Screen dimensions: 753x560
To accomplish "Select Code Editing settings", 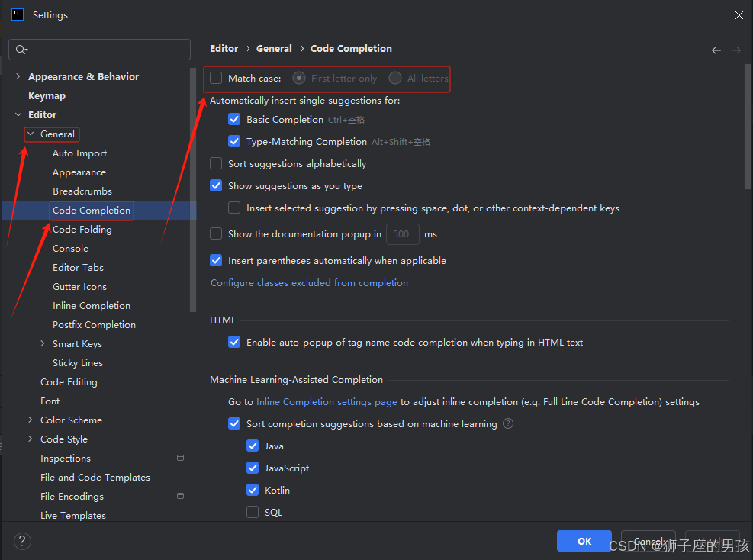I will coord(69,381).
